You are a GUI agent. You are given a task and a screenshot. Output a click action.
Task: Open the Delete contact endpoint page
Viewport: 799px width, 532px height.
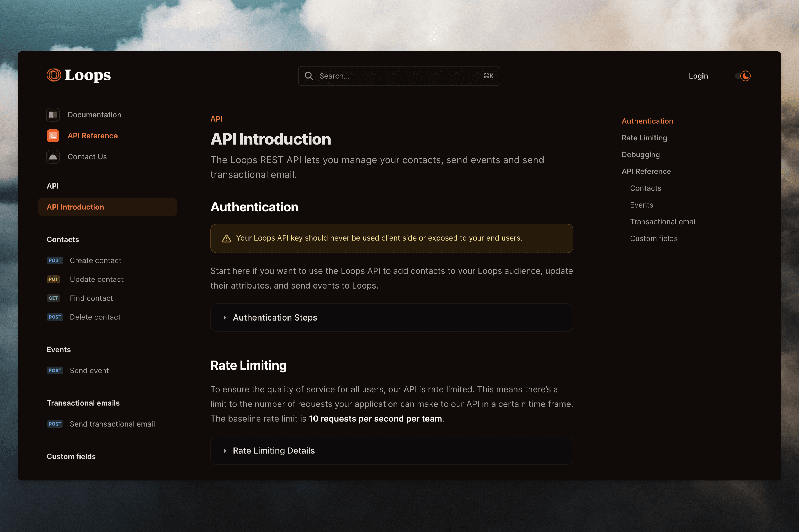[x=95, y=317]
